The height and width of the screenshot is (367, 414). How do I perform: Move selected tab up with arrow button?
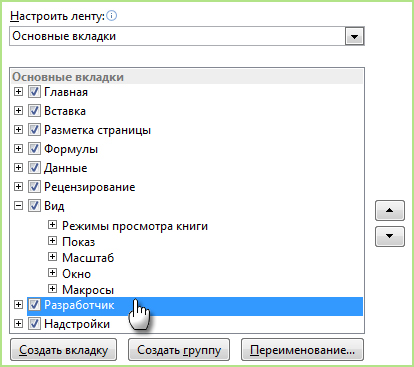pyautogui.click(x=390, y=210)
